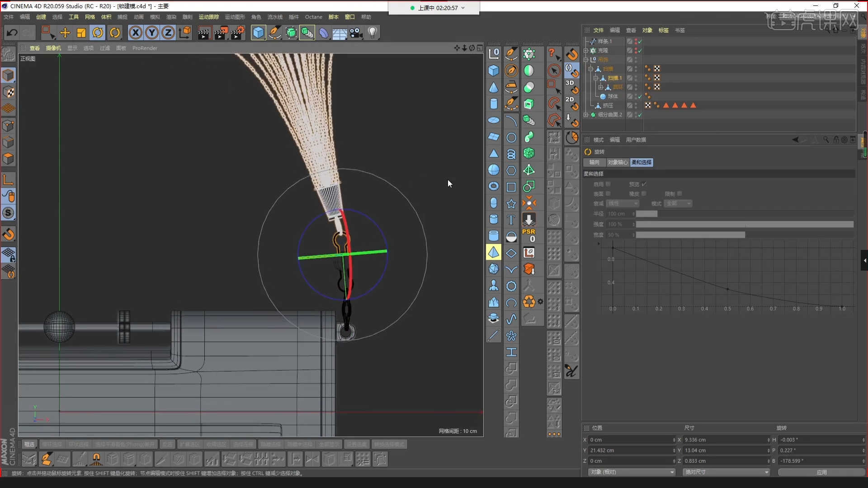The height and width of the screenshot is (488, 868).
Task: Click the 3D snap icon
Action: [x=571, y=87]
